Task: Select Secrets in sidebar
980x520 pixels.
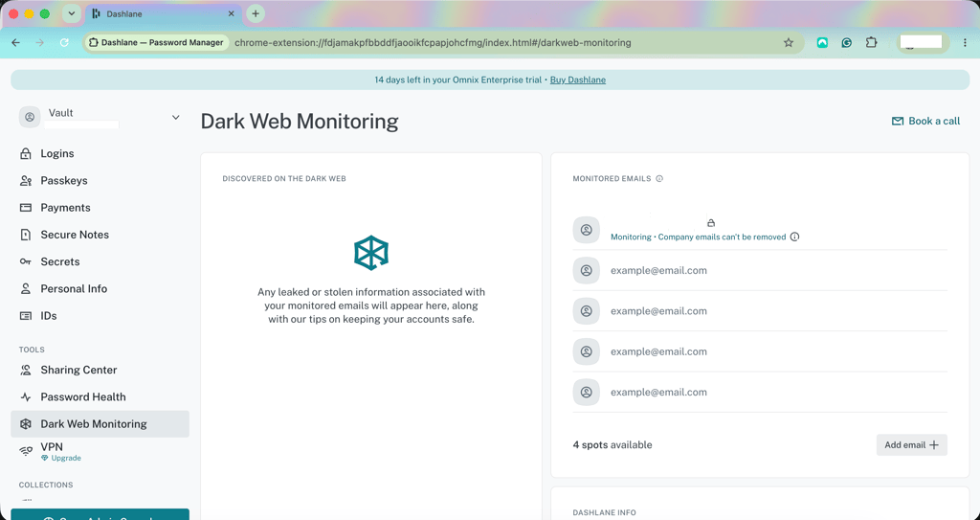Action: 100,261
